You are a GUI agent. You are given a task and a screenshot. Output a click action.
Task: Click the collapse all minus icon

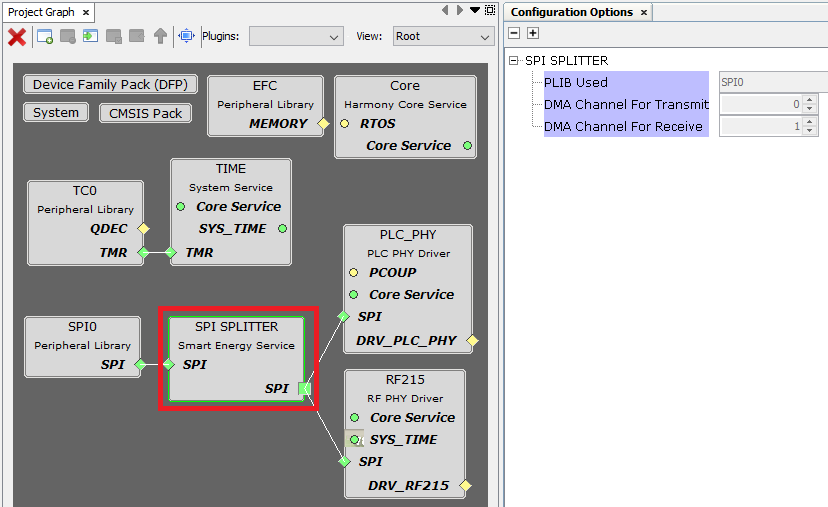(x=515, y=33)
